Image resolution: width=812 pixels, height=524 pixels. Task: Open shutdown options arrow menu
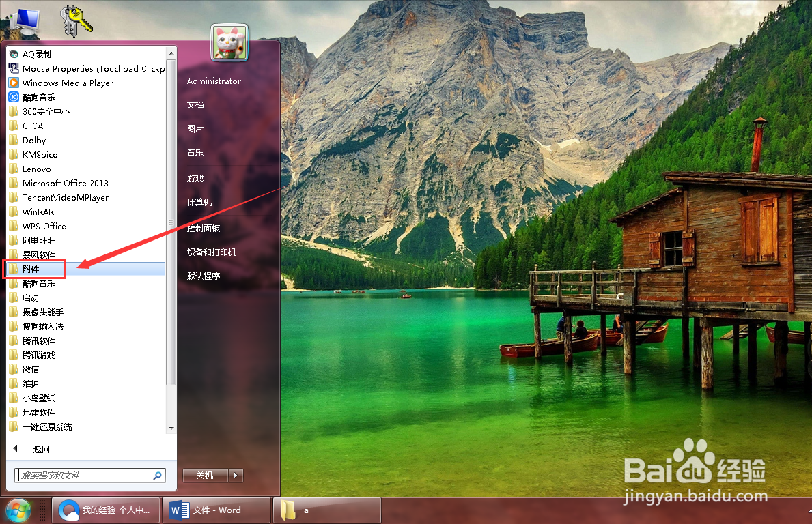click(x=236, y=476)
